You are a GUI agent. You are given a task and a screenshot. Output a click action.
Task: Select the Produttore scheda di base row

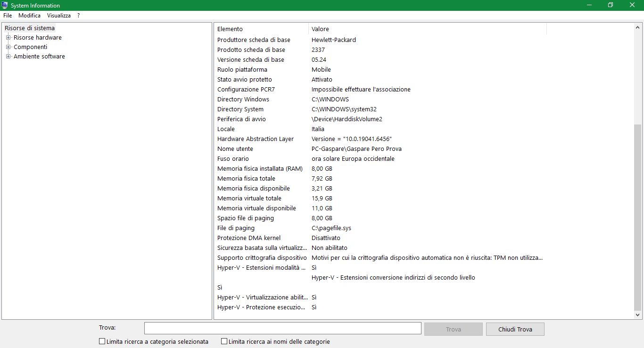[380, 40]
